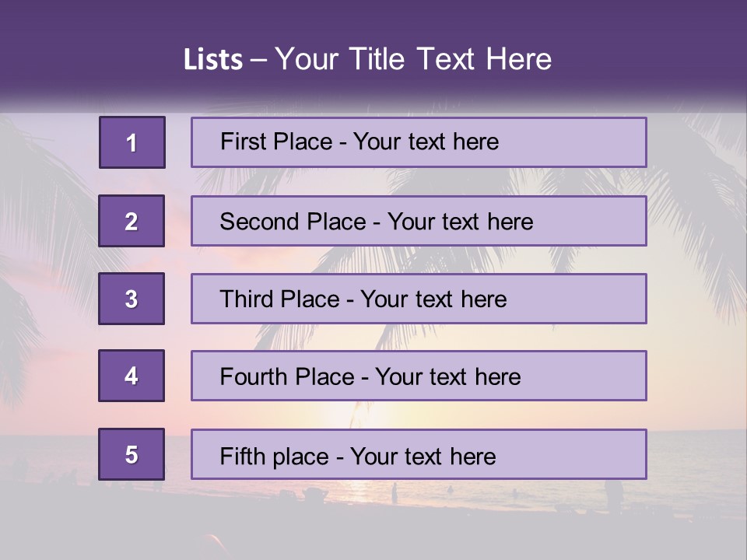Click the Fifth place text box
The height and width of the screenshot is (560, 747).
419,454
